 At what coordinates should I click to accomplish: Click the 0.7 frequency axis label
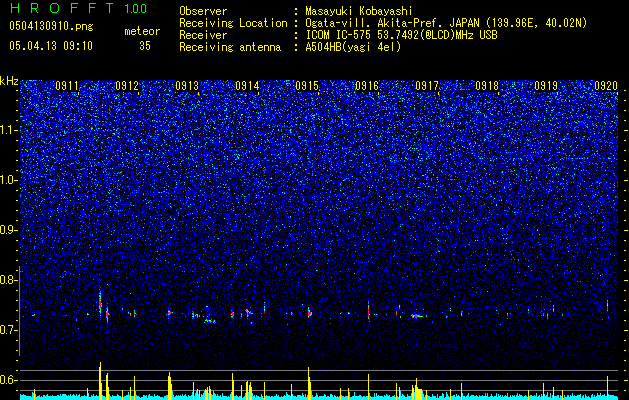(8, 330)
